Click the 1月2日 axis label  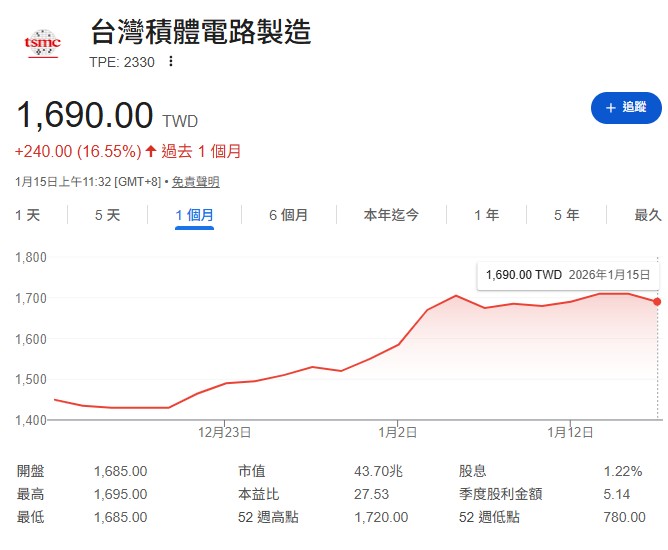[397, 433]
